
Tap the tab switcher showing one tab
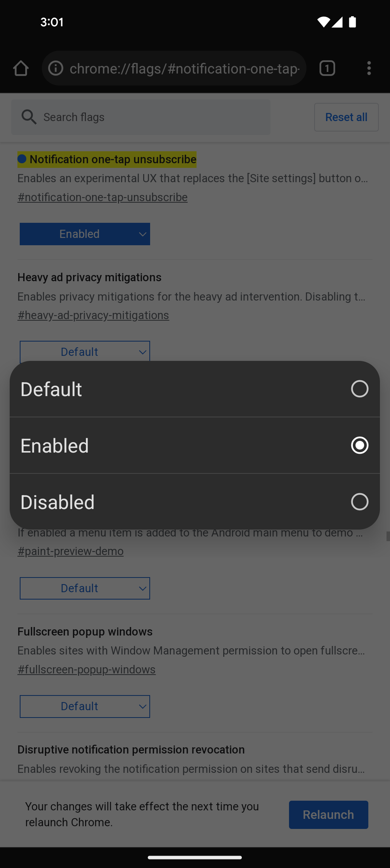coord(327,68)
